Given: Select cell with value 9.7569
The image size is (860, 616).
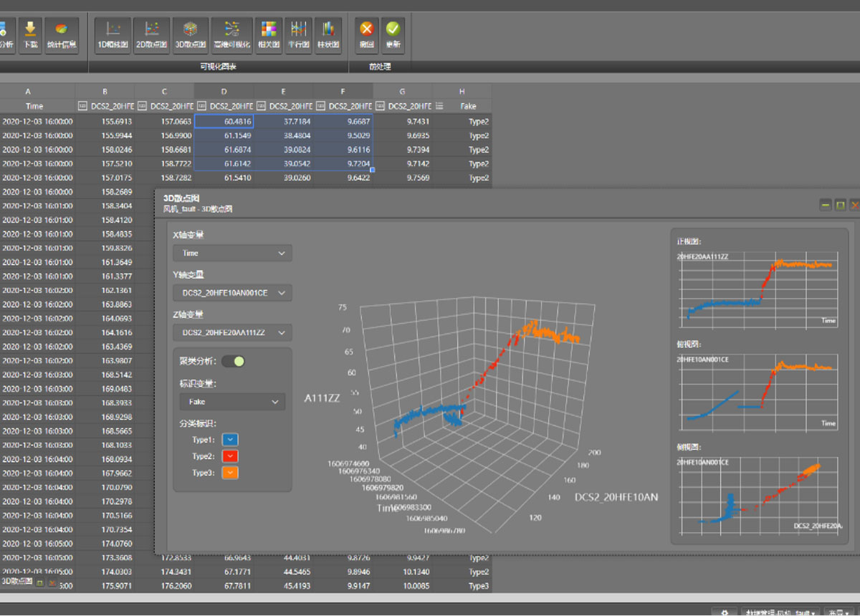Looking at the screenshot, I should pos(402,178).
